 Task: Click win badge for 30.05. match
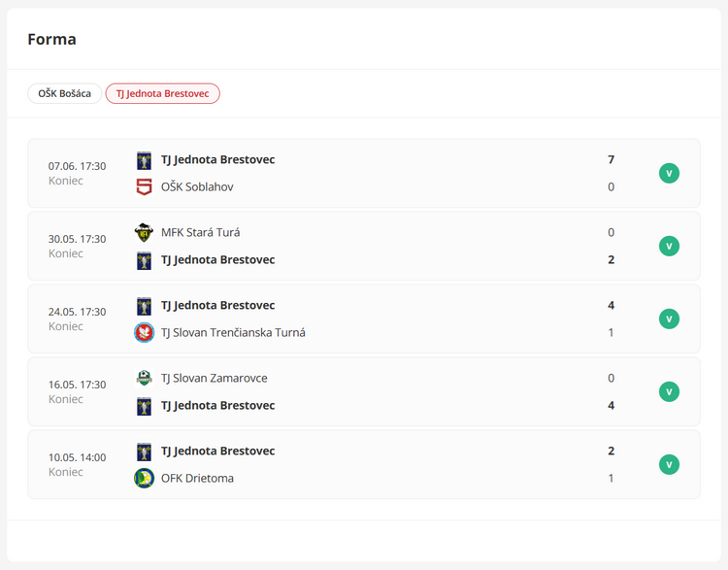coord(669,247)
